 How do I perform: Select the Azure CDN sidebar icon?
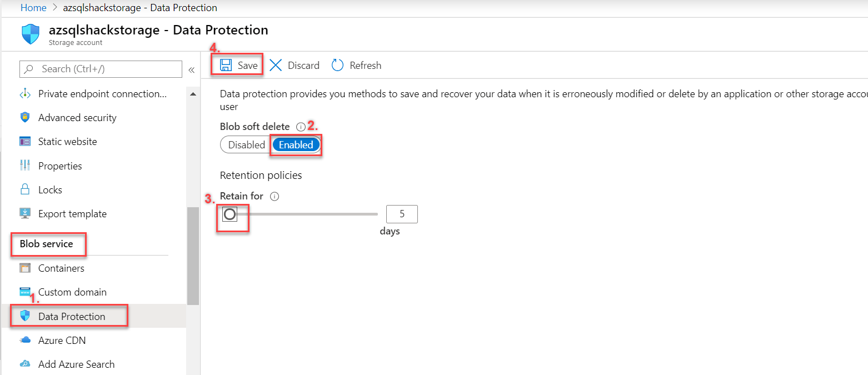point(24,340)
